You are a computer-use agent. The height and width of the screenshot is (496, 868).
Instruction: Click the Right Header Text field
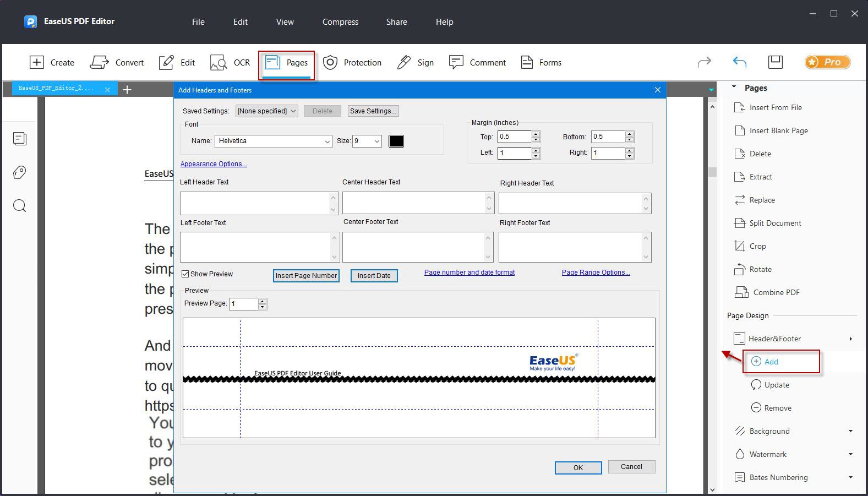[575, 203]
